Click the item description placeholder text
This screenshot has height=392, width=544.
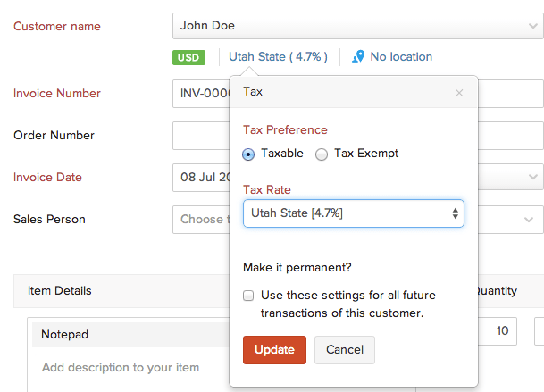(x=121, y=367)
